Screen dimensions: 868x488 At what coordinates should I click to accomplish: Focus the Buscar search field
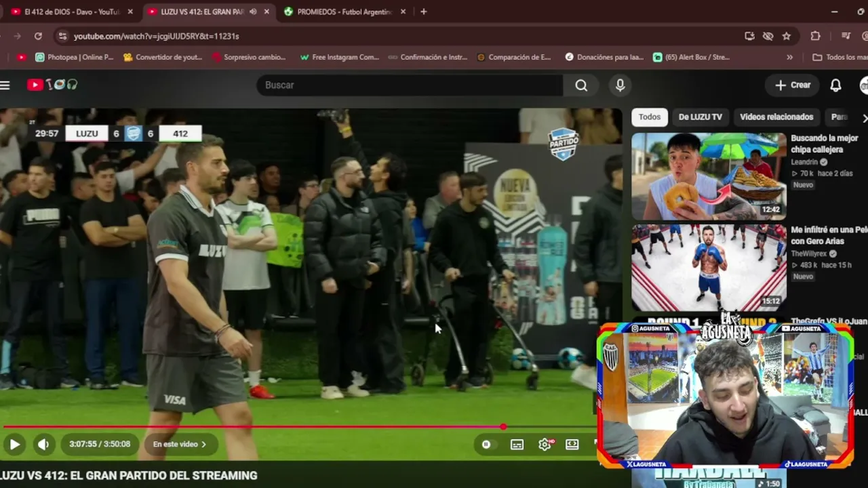(x=410, y=85)
